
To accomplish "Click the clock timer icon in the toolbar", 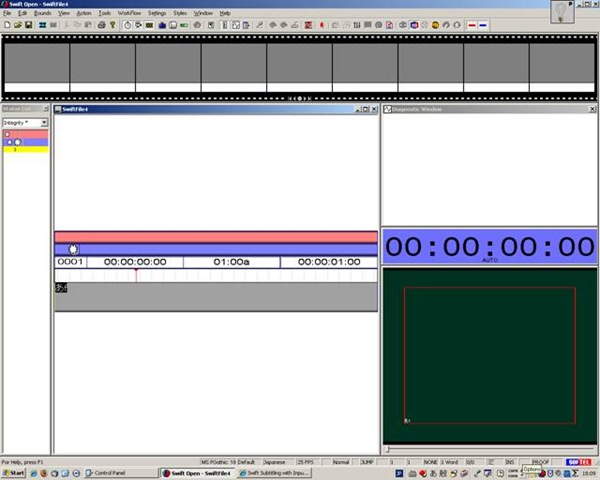I will [x=127, y=24].
